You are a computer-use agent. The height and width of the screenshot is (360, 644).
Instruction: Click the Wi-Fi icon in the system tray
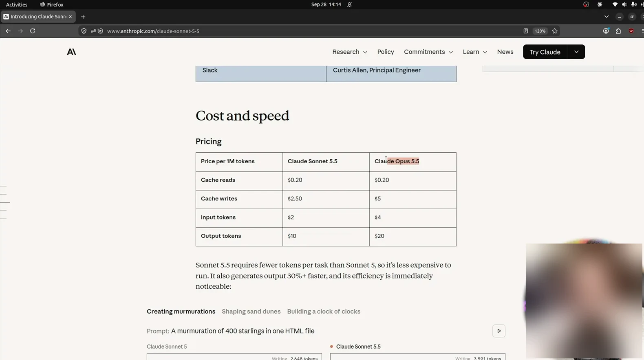point(615,4)
